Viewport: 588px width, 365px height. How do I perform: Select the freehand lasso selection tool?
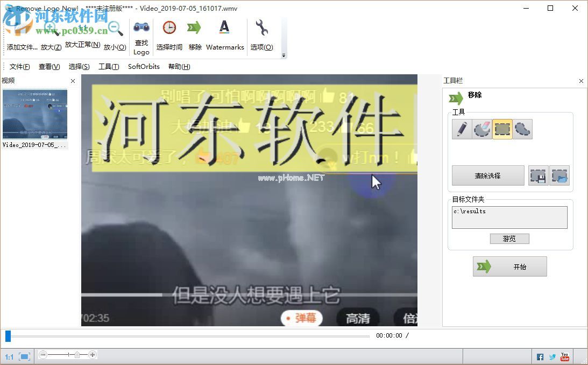coord(522,129)
